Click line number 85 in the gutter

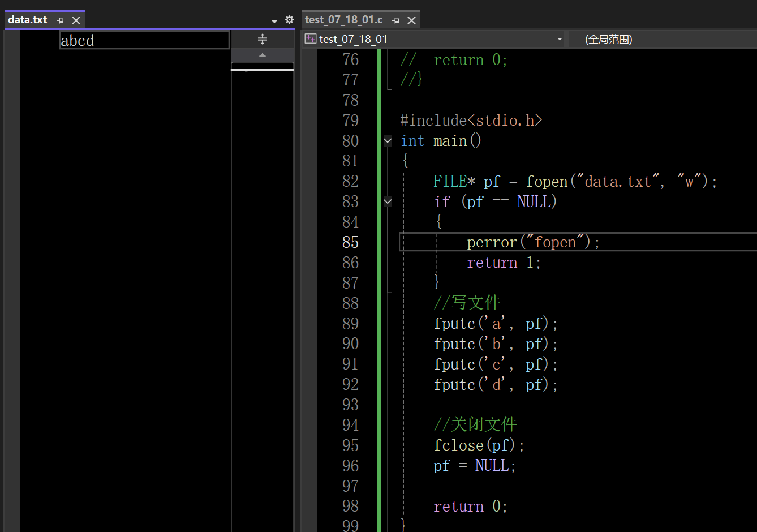click(x=350, y=242)
